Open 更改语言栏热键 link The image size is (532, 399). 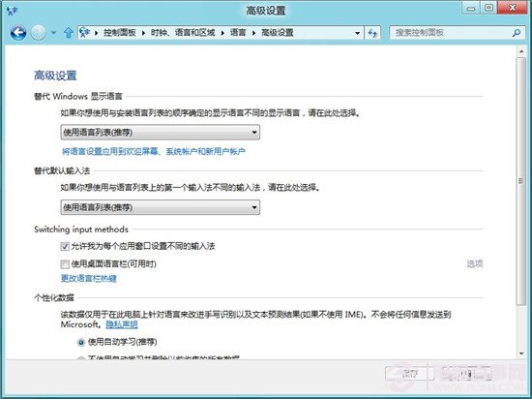89,279
